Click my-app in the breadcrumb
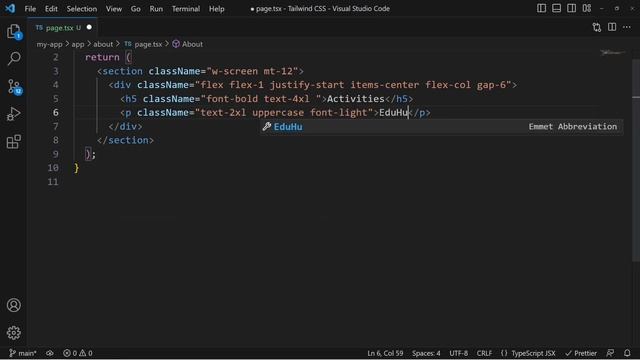 point(49,44)
